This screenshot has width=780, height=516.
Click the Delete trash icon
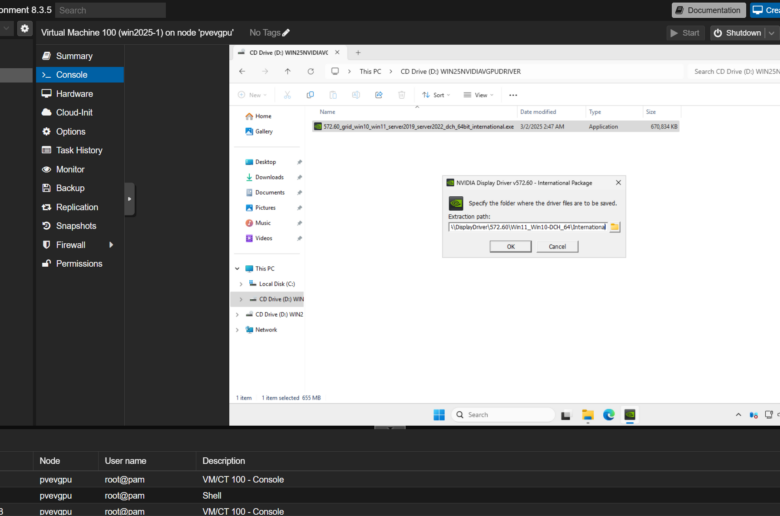point(401,95)
